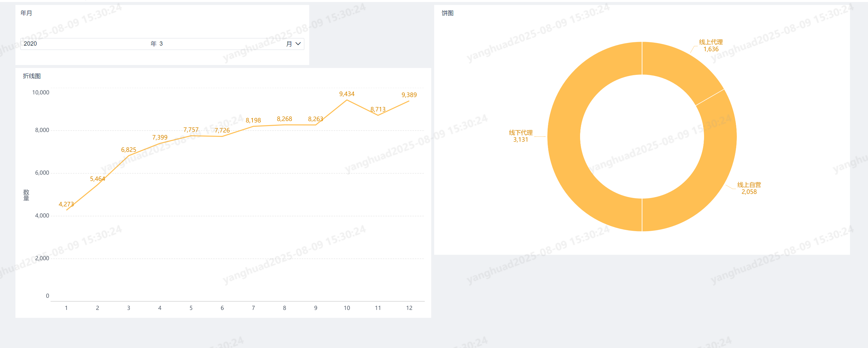Select the 线上代理 1,636 label
Image resolution: width=868 pixels, height=348 pixels.
click(x=711, y=46)
